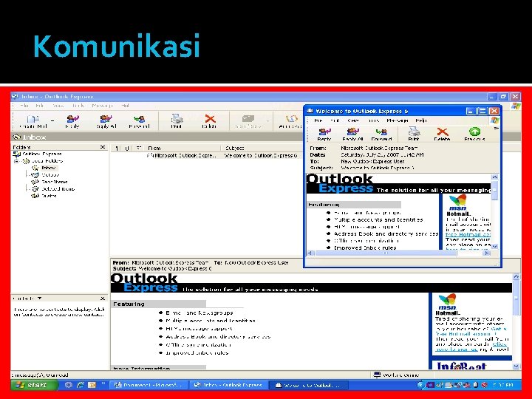
Task: Click the green Previous arrow button
Action: click(474, 134)
